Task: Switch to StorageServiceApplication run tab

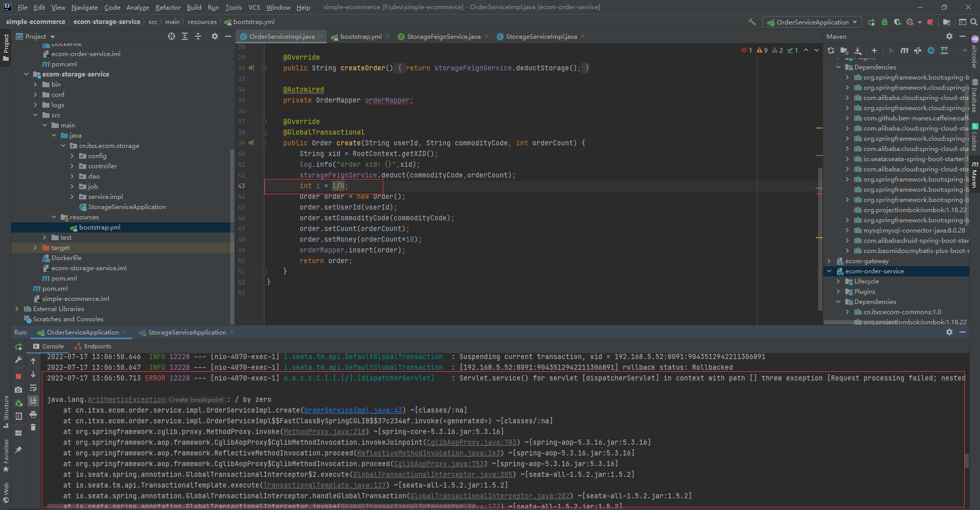Action: [187, 333]
